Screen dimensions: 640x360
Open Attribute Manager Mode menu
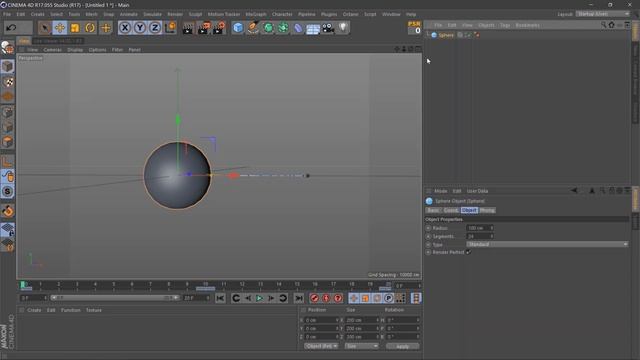pos(440,191)
